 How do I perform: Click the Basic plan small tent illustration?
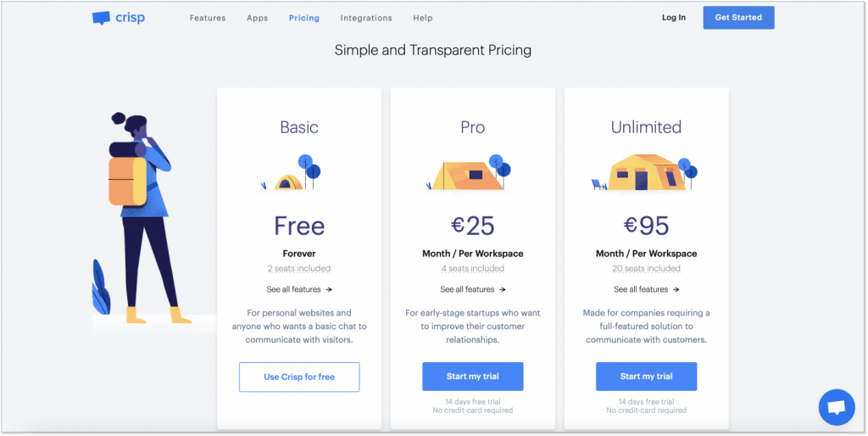(x=288, y=182)
